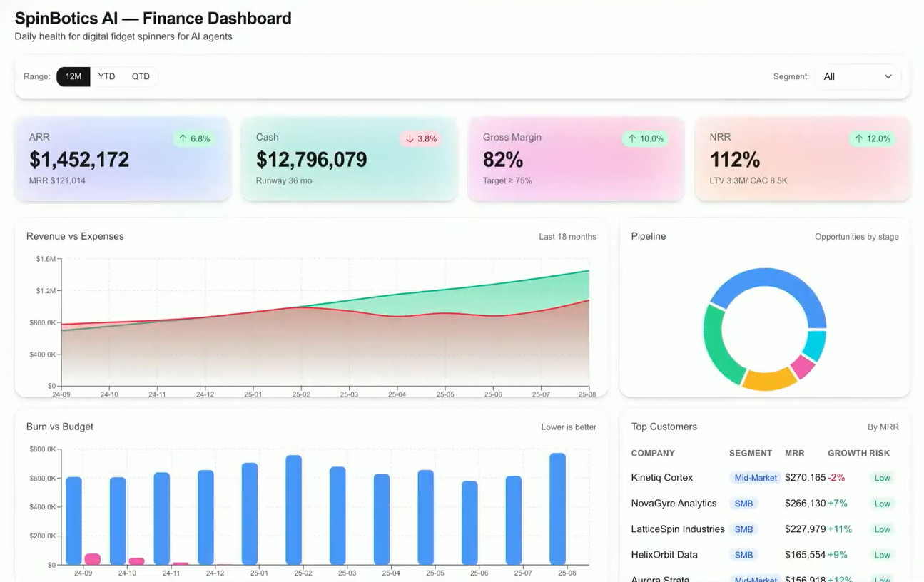Click the SEGMENT column header
Image resolution: width=924 pixels, height=582 pixels.
(751, 453)
